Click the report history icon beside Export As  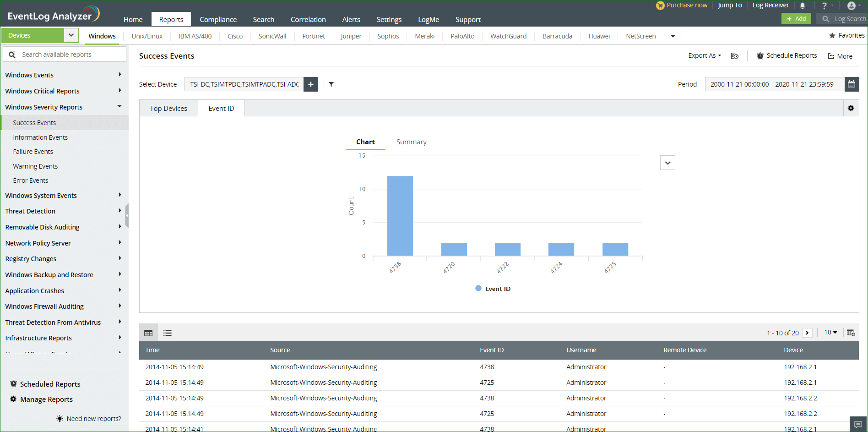pos(735,56)
